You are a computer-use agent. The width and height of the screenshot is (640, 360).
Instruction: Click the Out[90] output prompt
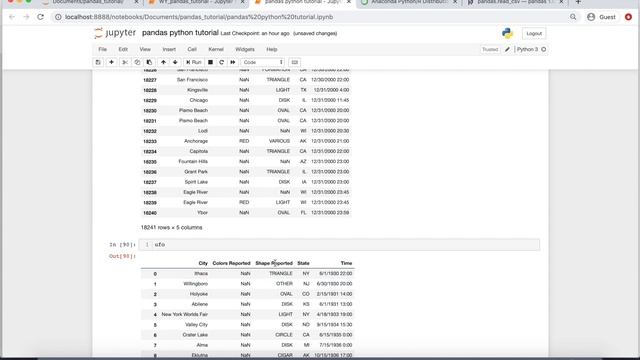(x=122, y=256)
